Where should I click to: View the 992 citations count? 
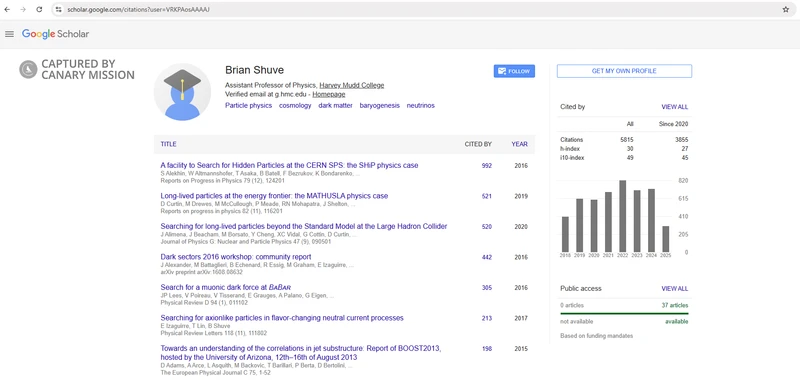(487, 166)
